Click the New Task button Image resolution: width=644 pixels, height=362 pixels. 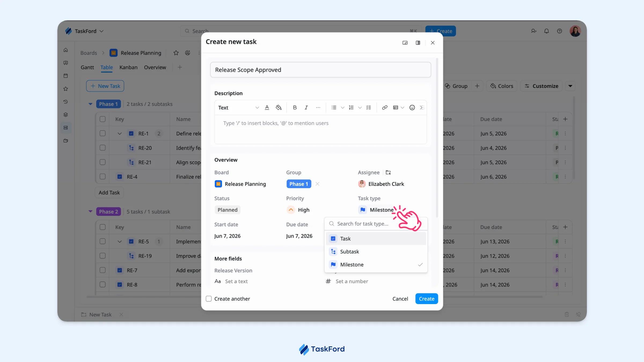[x=105, y=86]
